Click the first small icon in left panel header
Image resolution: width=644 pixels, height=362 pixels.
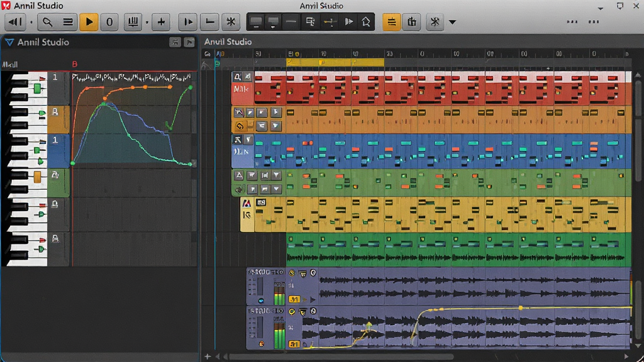(x=175, y=42)
